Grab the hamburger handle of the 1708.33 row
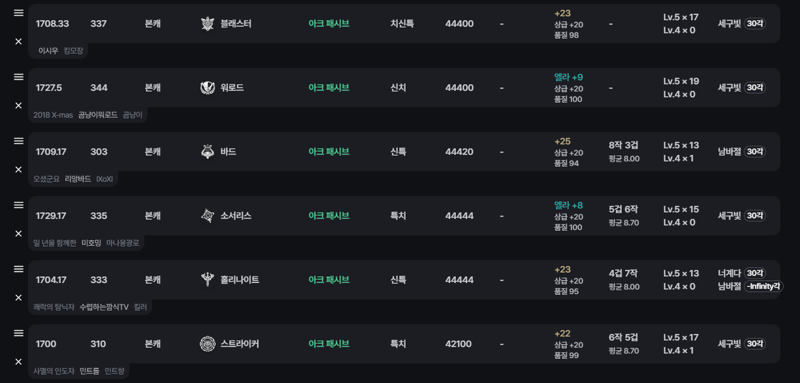This screenshot has width=800, height=383. [x=18, y=13]
